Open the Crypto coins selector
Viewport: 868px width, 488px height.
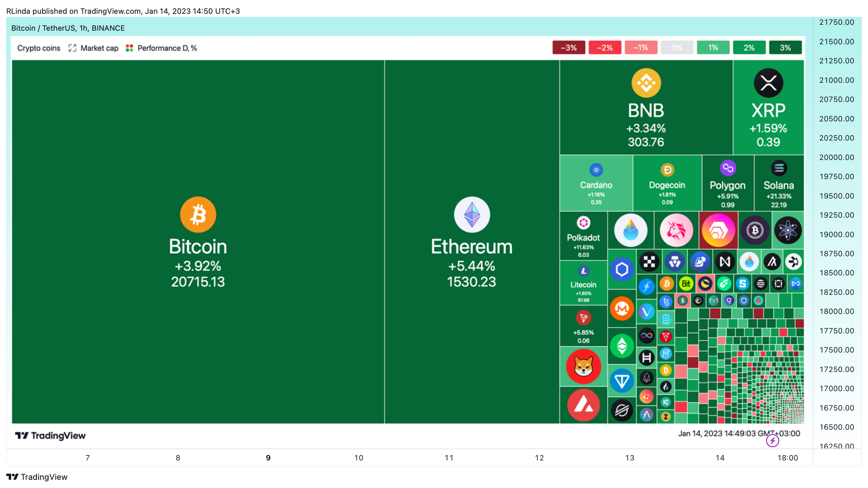[x=39, y=48]
